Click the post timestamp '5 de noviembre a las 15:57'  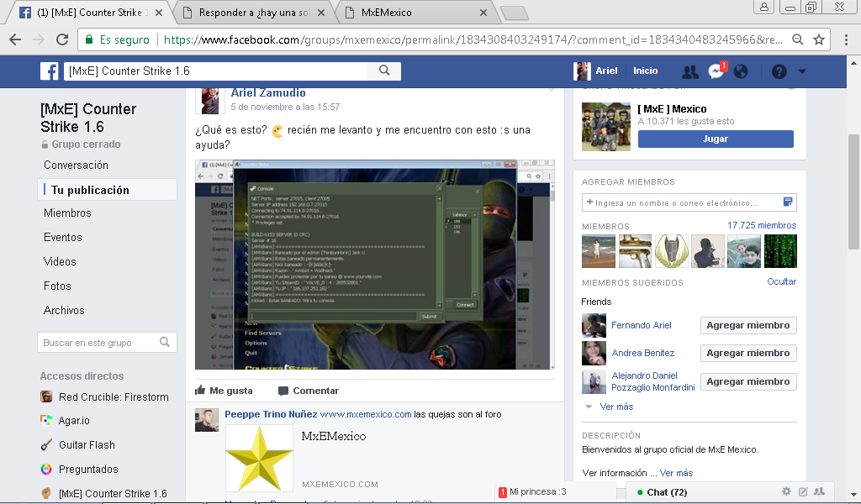pyautogui.click(x=285, y=107)
